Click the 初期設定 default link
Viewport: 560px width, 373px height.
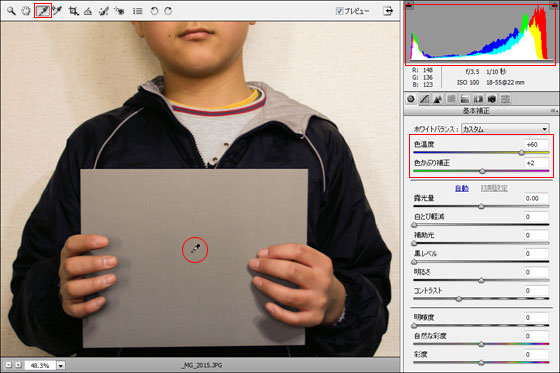494,188
